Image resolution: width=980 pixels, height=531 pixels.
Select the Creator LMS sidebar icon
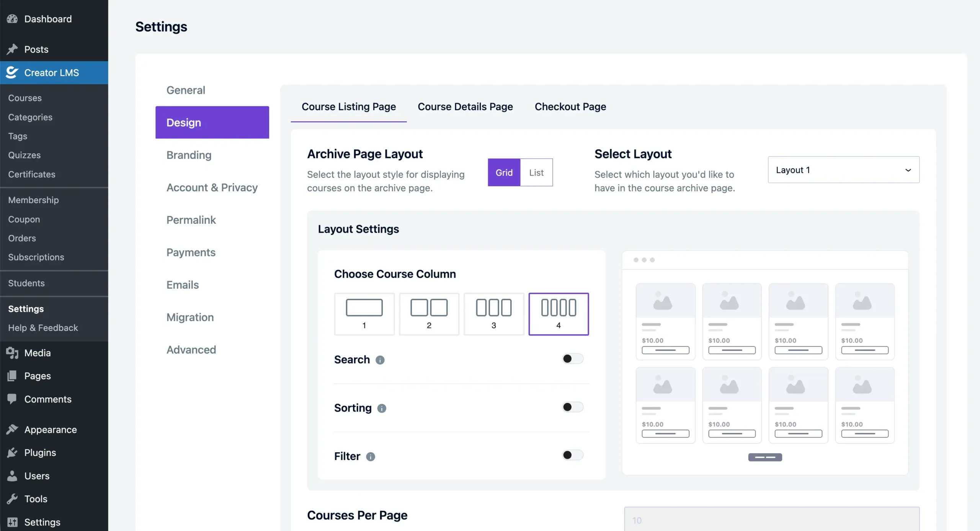11,72
